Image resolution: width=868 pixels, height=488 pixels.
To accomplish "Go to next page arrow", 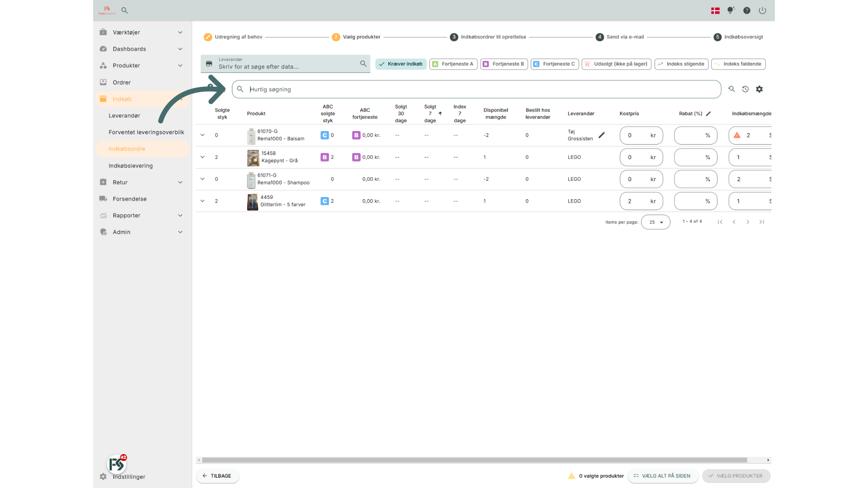I will coord(748,222).
